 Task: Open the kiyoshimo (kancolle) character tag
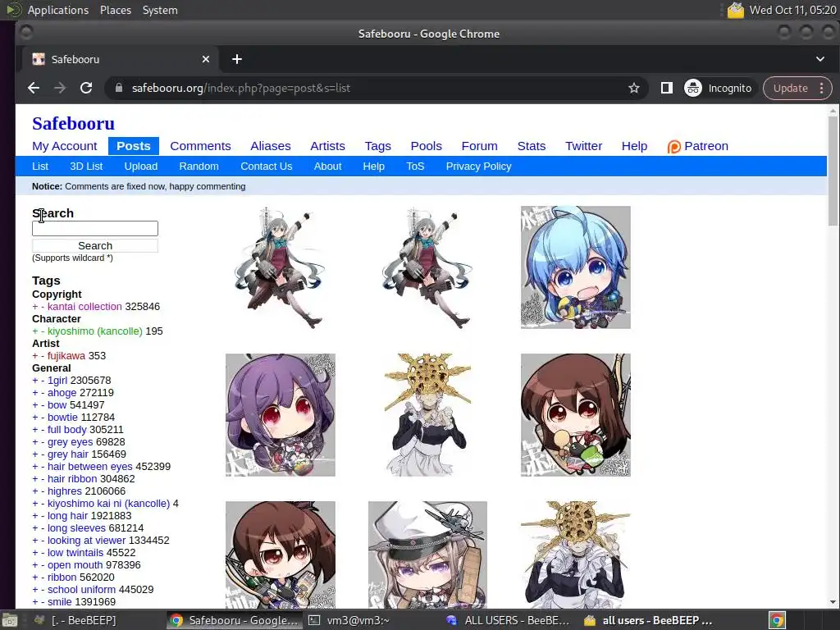pos(95,331)
